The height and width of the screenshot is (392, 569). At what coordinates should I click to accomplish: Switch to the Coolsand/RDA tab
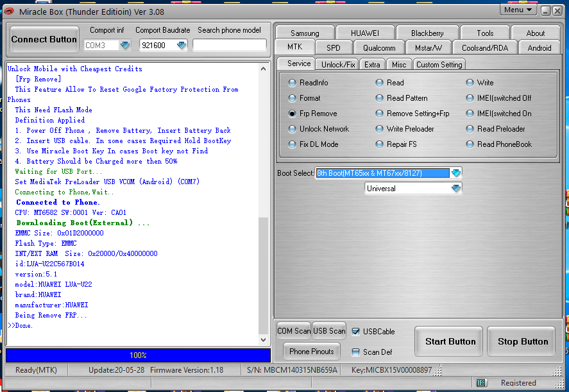point(485,48)
